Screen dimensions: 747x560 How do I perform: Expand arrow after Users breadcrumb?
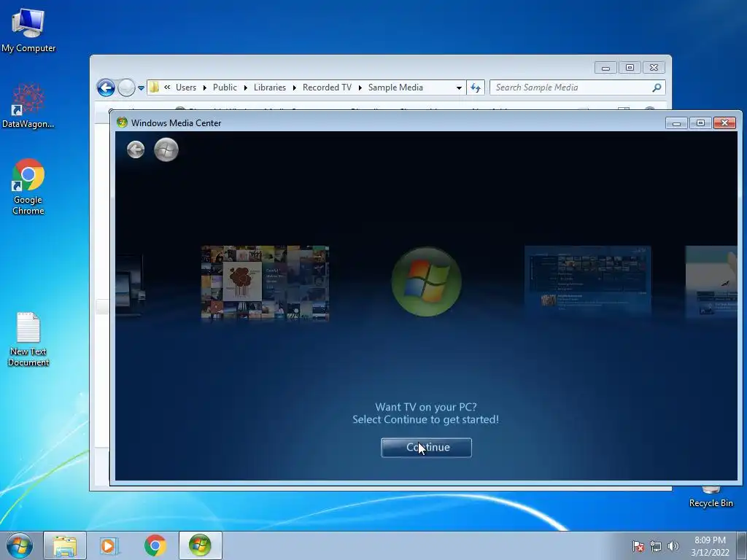click(x=205, y=87)
